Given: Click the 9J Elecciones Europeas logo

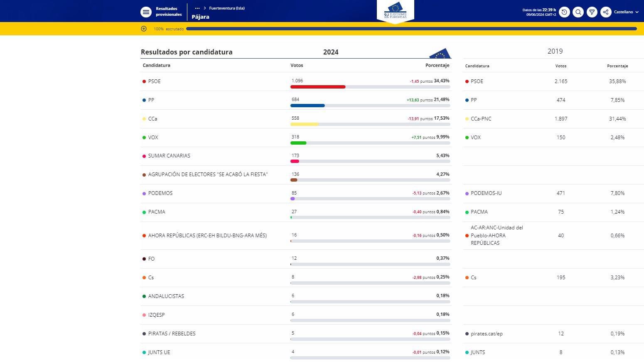Looking at the screenshot, I should click(x=395, y=11).
